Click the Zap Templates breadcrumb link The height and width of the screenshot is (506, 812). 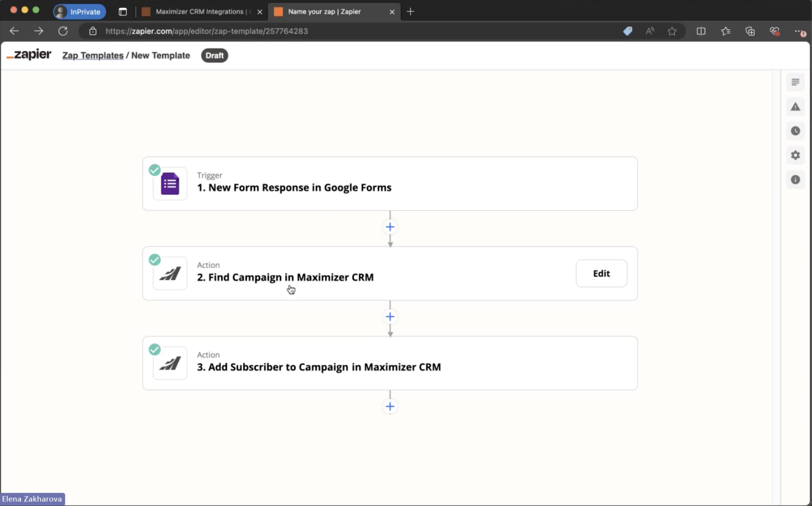92,55
